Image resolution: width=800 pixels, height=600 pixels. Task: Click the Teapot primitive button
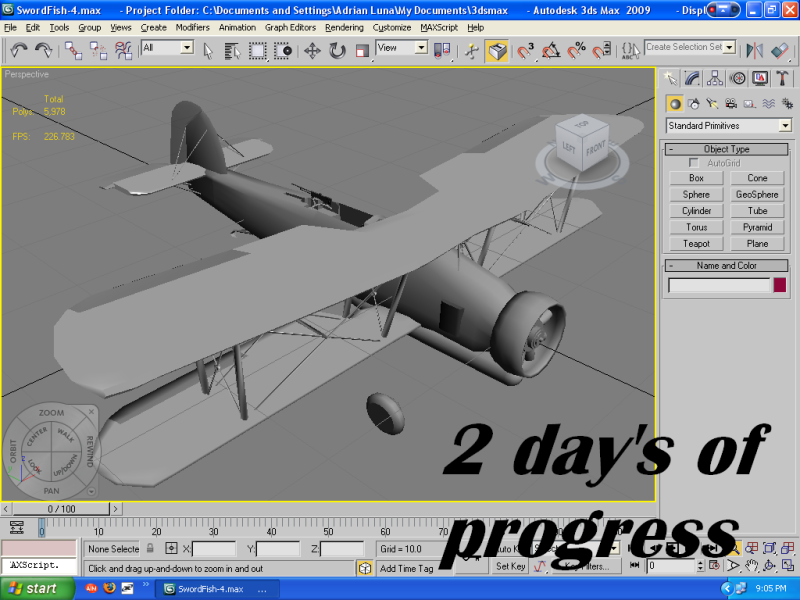pyautogui.click(x=696, y=244)
